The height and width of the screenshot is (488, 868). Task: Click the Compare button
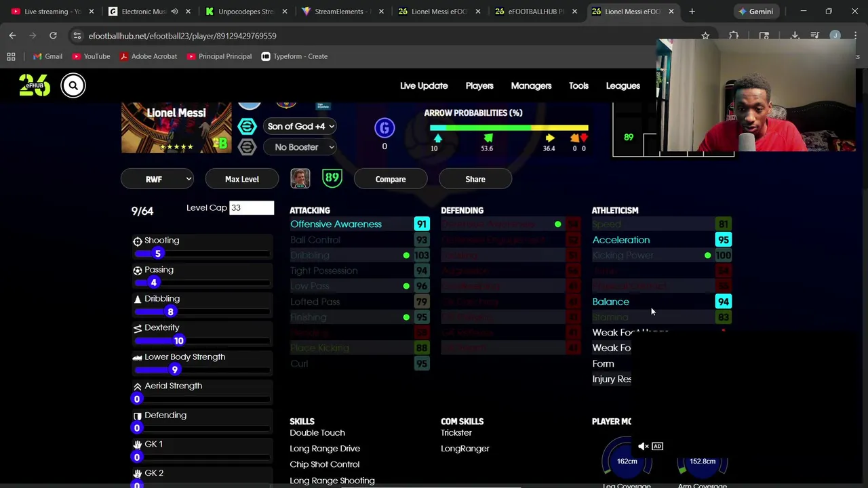tap(391, 179)
